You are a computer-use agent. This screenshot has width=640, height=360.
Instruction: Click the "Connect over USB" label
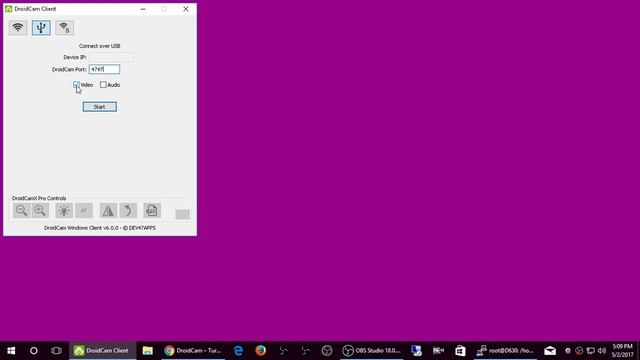(100, 46)
